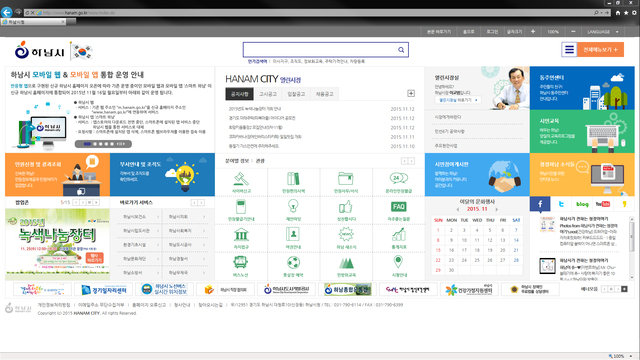The height and width of the screenshot is (360, 640).
Task: Switch to the Twitter feed icon
Action: point(561,204)
